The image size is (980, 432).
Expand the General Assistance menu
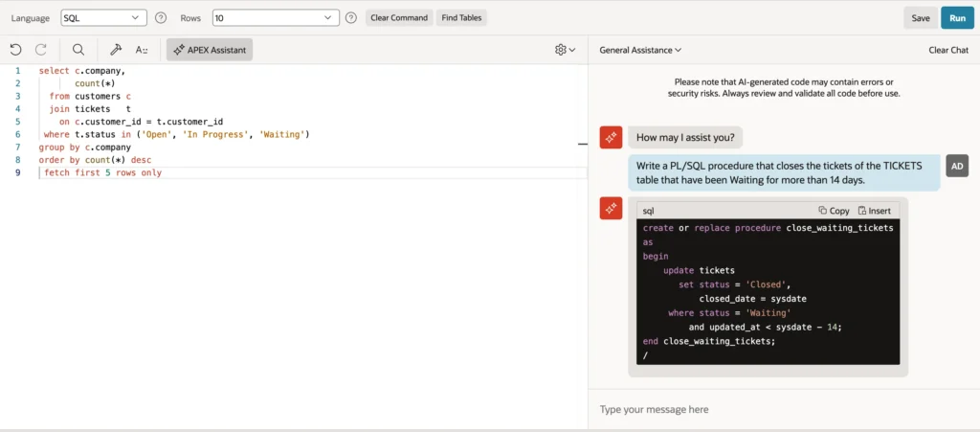640,50
